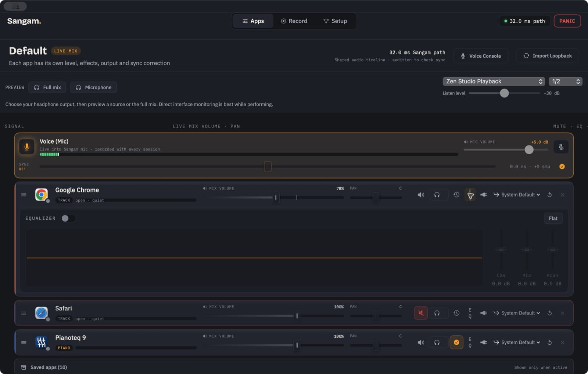Toggle the EQ panel for Pianoteq 9
Viewport: 588px width, 374px height.
[x=470, y=342]
